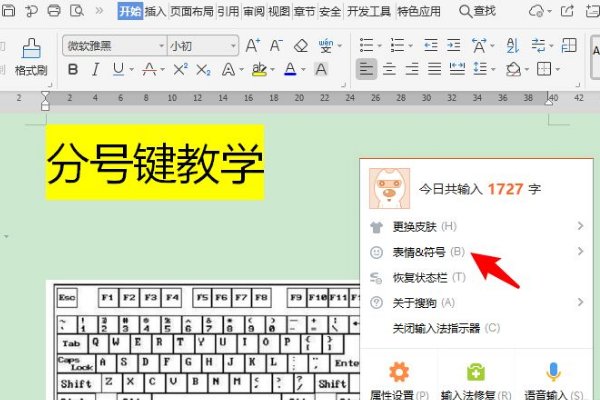Open 属性设置 gear button
This screenshot has height=400, width=600.
click(399, 378)
